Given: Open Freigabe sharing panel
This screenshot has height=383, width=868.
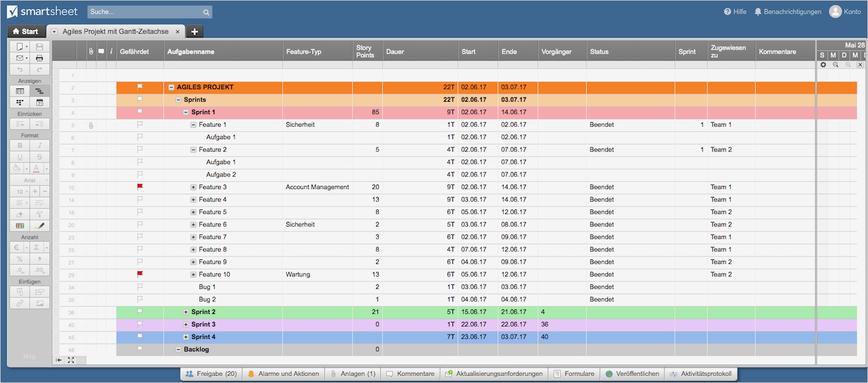Looking at the screenshot, I should 211,373.
